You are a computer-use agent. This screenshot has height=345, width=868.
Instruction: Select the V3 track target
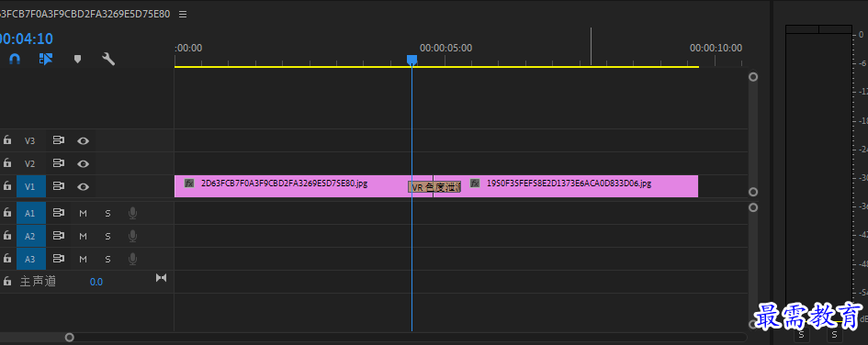[30, 141]
